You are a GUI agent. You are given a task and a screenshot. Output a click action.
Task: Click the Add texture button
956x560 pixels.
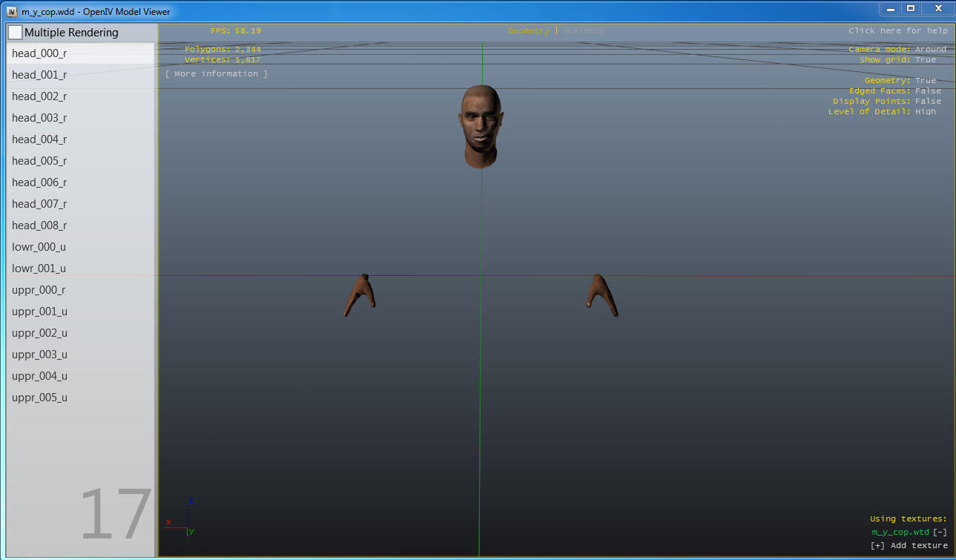click(909, 545)
